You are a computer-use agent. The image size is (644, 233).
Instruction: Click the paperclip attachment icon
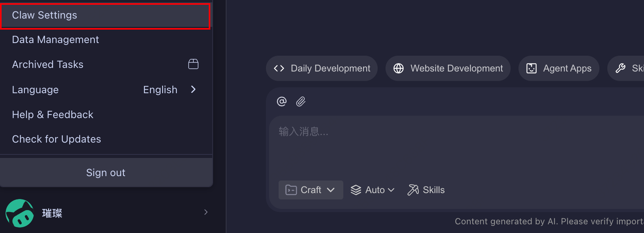pos(301,101)
